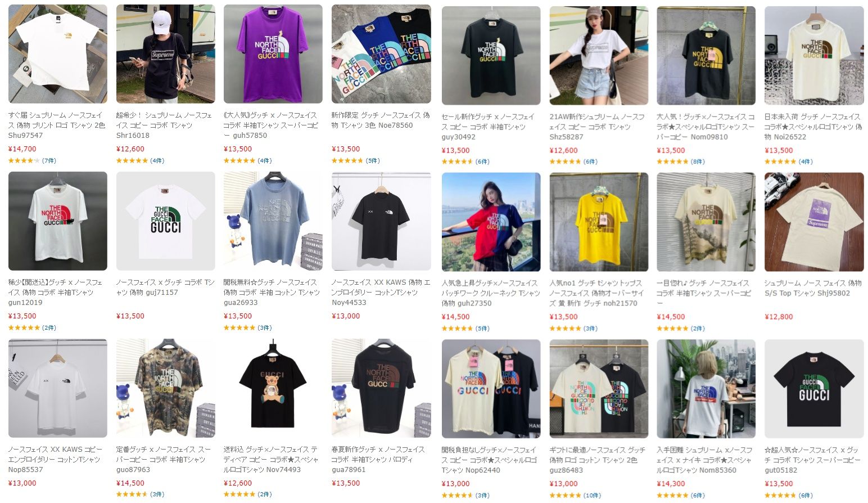Click the ¥12,800 price of Shj95802
Viewport: 868px width, 503px height.
pos(779,317)
